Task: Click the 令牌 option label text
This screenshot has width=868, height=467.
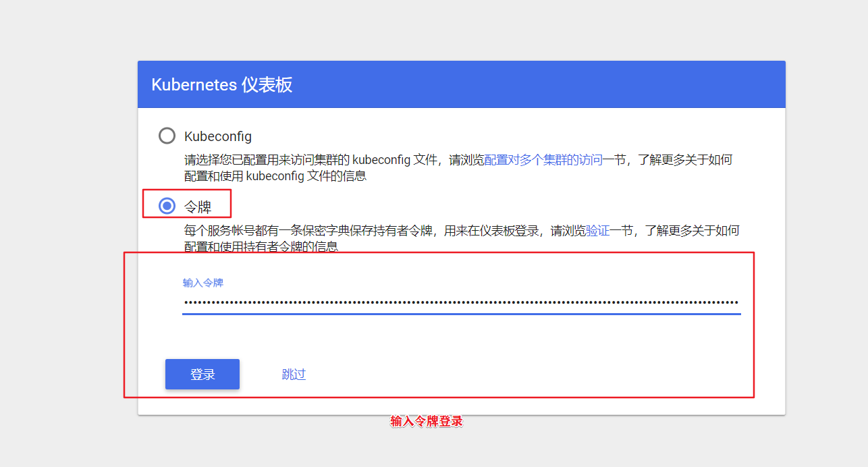Action: pos(198,207)
